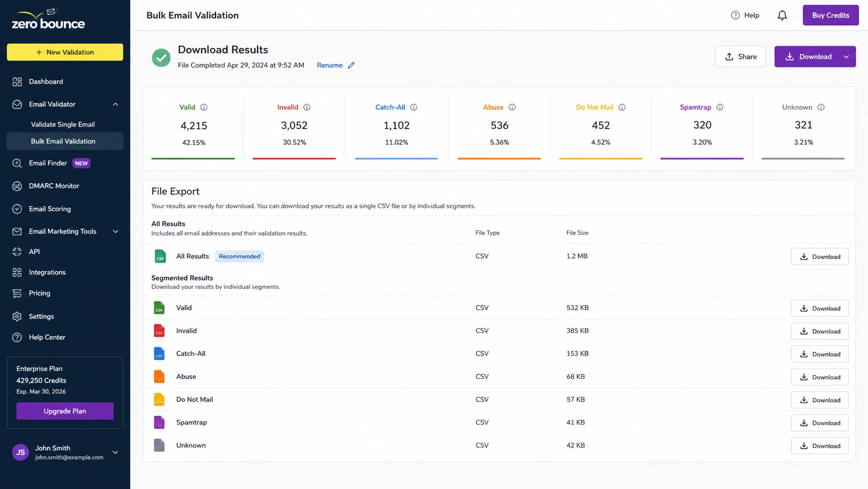Click the info icon next to Invalid
The image size is (868, 489).
pyautogui.click(x=307, y=108)
